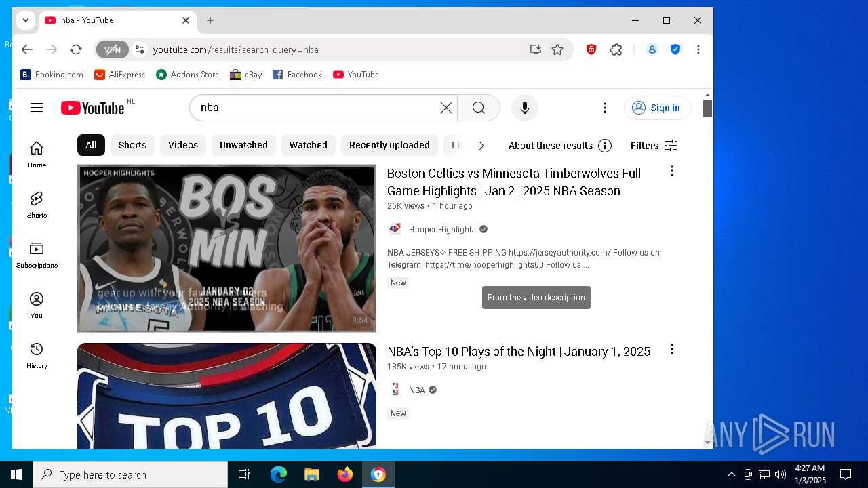Click the install app icon in address bar
Viewport: 868px width, 488px height.
[535, 49]
